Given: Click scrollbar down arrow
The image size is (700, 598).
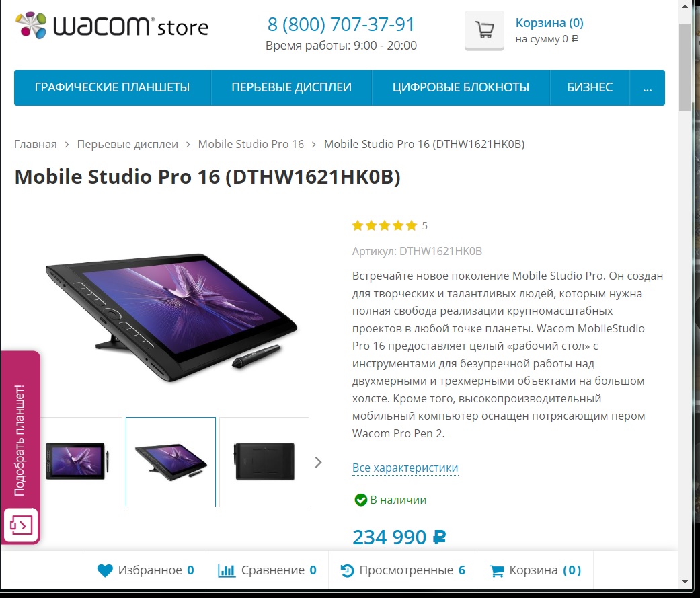Looking at the screenshot, I should (685, 582).
